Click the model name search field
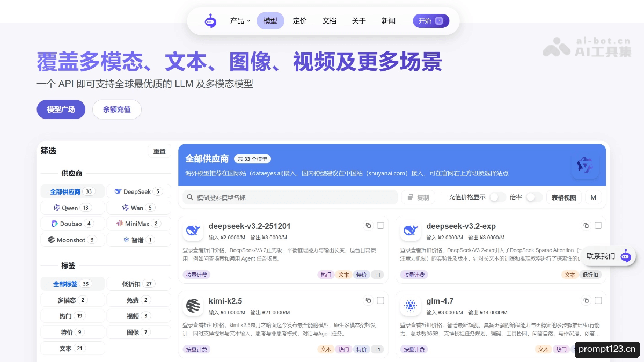Viewport: 644px width, 362px height. 290,197
